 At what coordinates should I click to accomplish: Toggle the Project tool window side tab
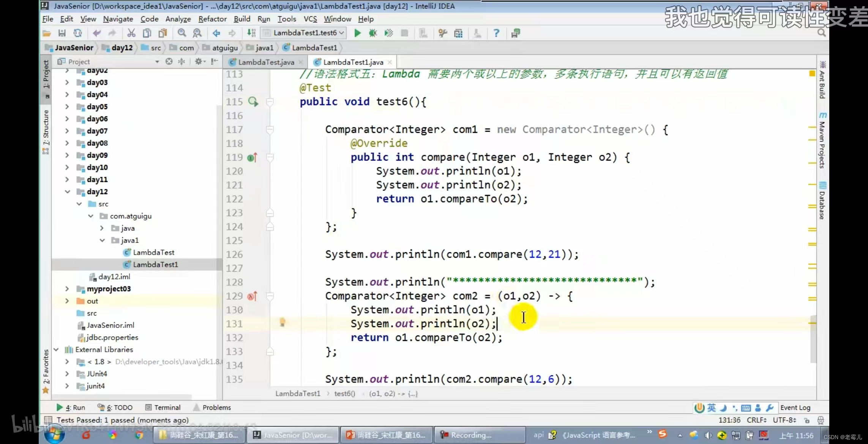[46, 74]
